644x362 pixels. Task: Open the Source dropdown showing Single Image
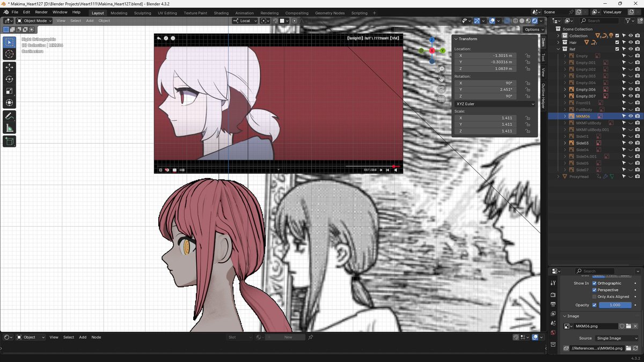tap(617, 338)
